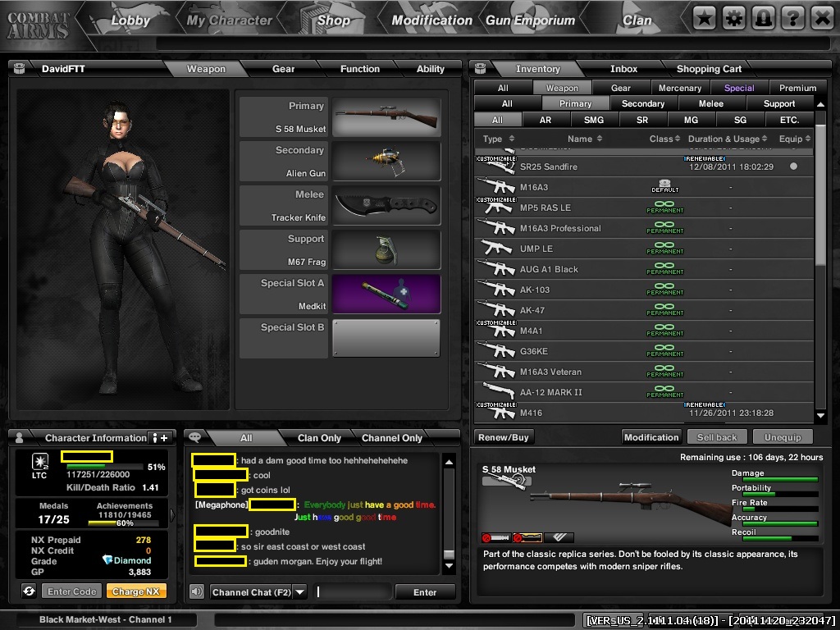This screenshot has width=840, height=630.
Task: Click the drum icon beside the DavidFTT name
Action: pyautogui.click(x=20, y=68)
